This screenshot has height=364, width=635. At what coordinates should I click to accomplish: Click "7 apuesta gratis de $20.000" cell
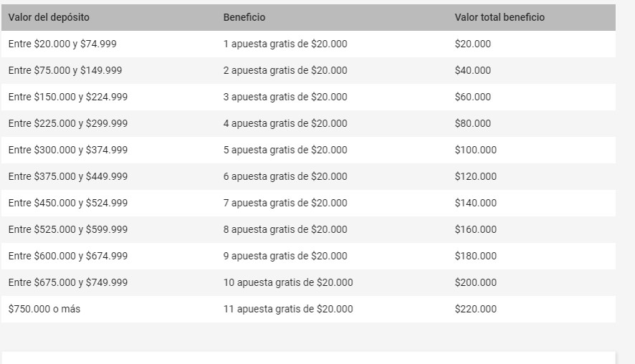point(285,203)
